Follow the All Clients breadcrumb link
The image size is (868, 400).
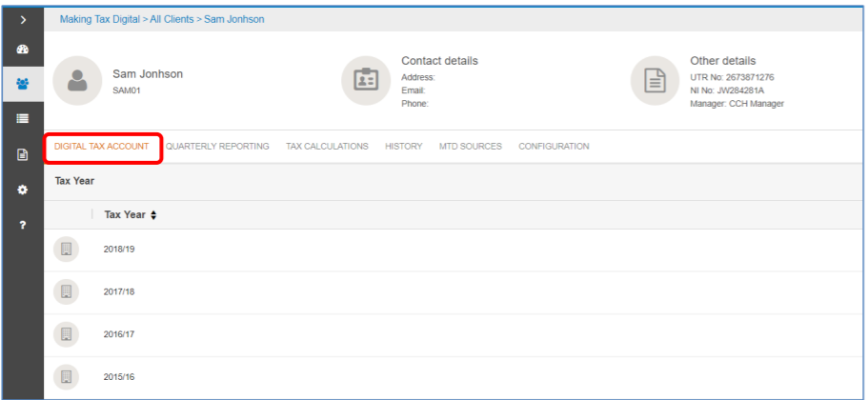coord(172,19)
